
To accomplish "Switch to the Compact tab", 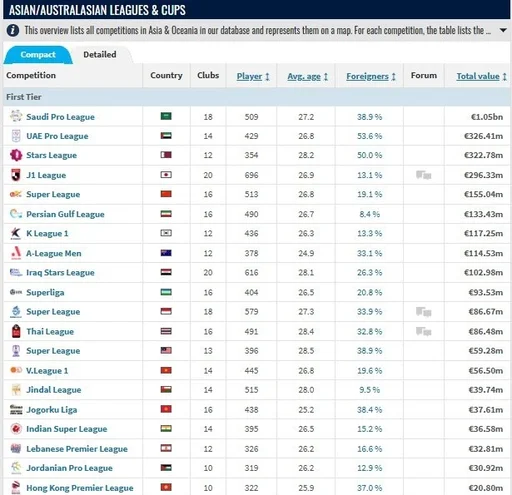I will (x=38, y=55).
